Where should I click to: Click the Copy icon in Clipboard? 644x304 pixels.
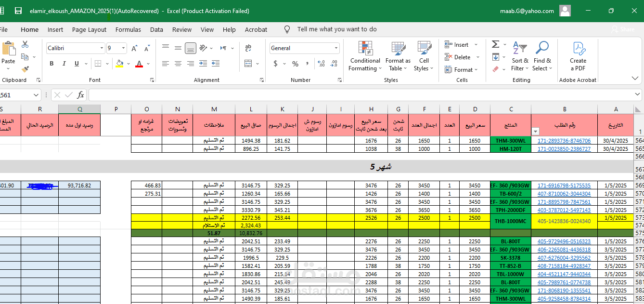(x=25, y=57)
